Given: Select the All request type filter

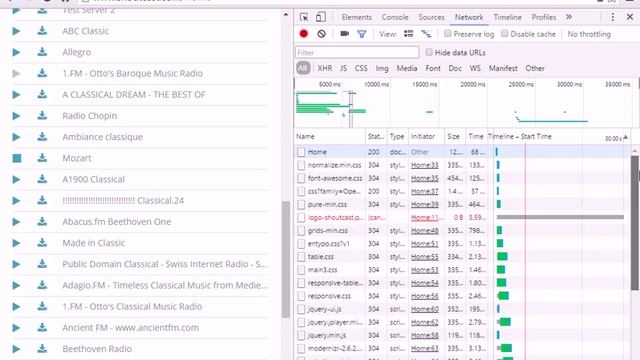Looking at the screenshot, I should tap(303, 68).
